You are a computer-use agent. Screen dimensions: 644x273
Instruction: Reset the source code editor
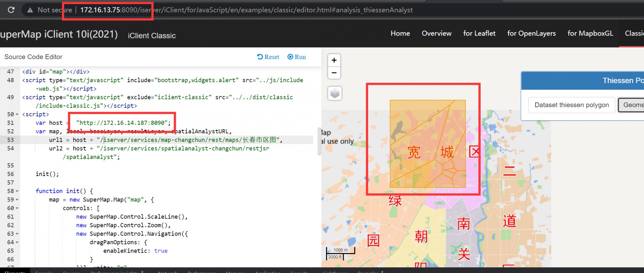pos(268,57)
